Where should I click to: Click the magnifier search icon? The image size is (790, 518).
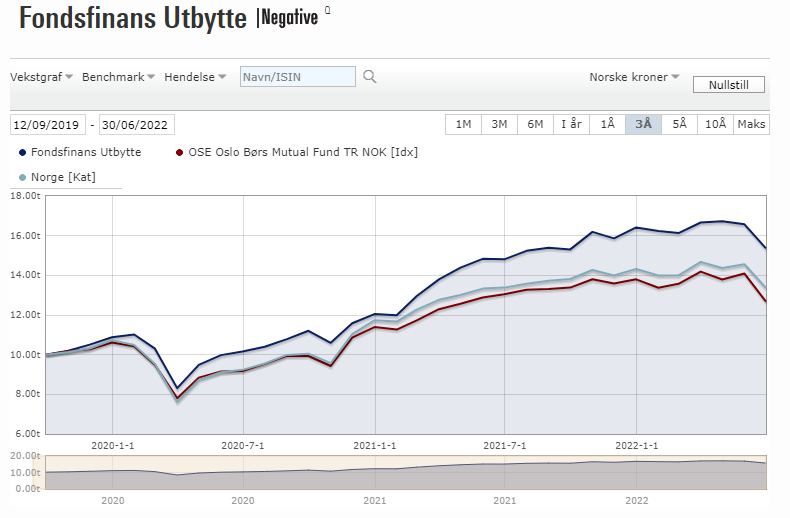(x=370, y=77)
